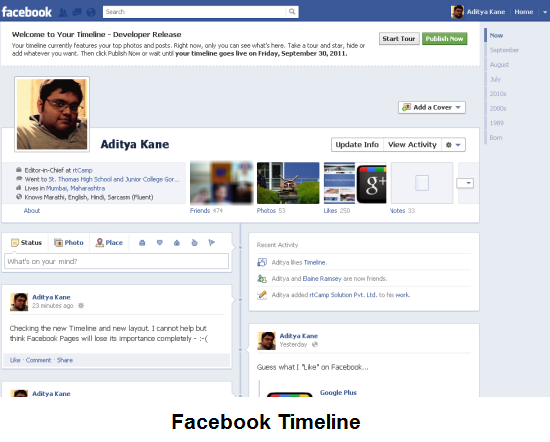Click the Timeline like activity icon
550x442 pixels.
pyautogui.click(x=262, y=262)
